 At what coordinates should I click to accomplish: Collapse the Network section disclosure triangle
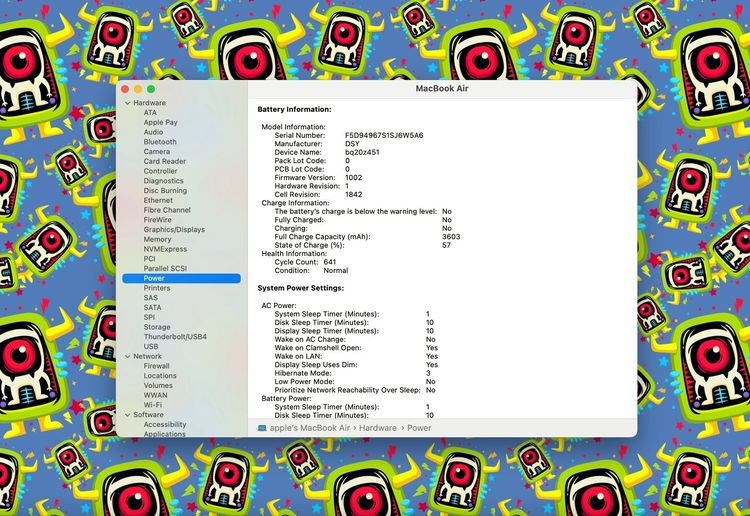(127, 356)
